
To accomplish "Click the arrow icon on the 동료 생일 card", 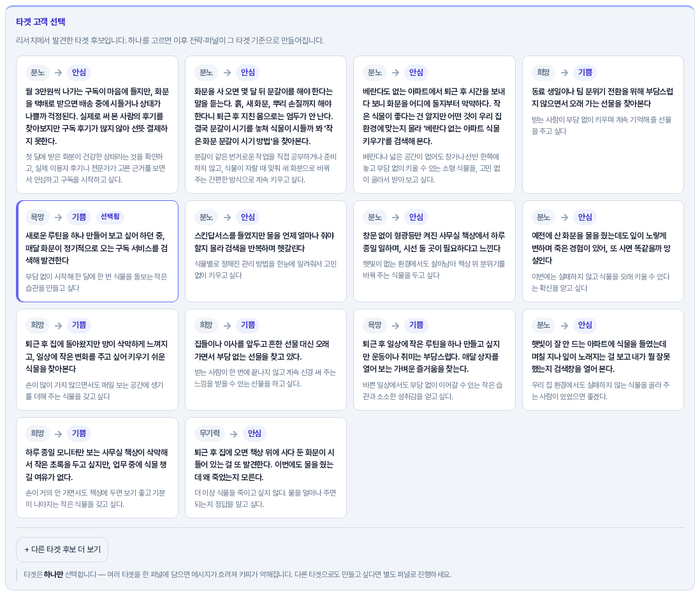I will point(564,72).
